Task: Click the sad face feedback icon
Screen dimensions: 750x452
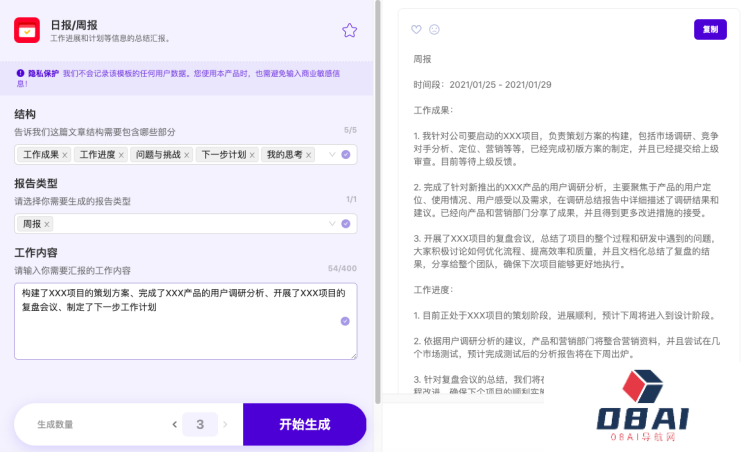Action: [434, 29]
